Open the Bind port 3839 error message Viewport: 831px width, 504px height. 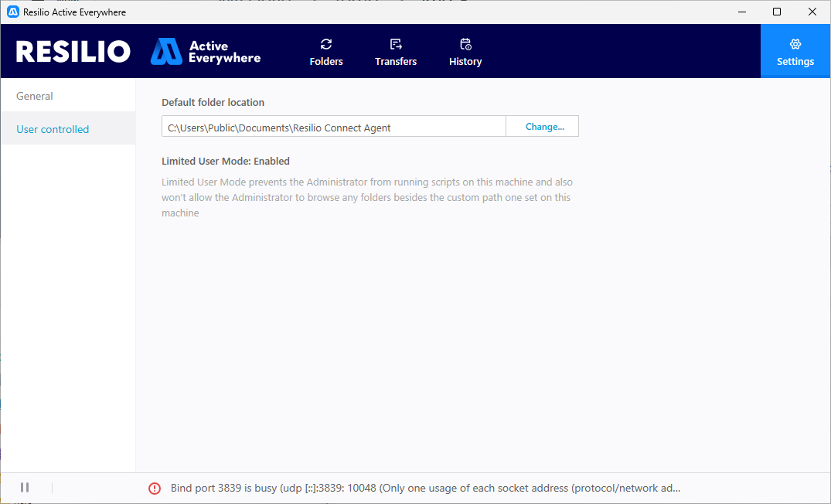[425, 489]
